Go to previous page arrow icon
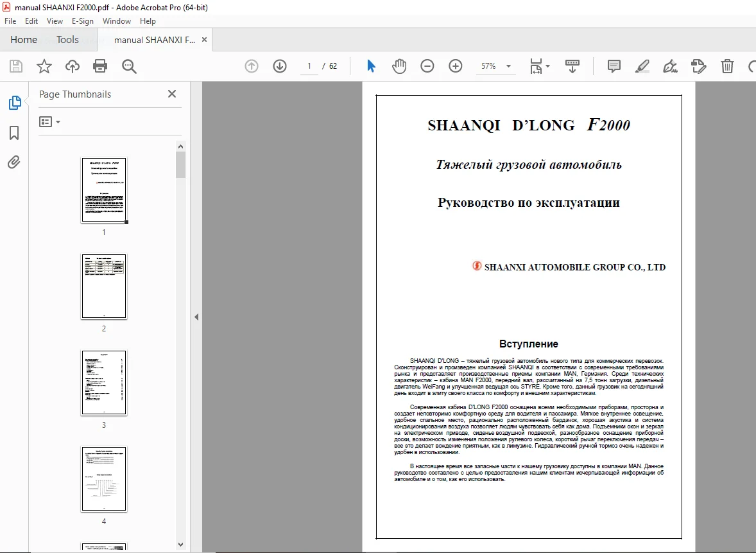 pos(252,66)
